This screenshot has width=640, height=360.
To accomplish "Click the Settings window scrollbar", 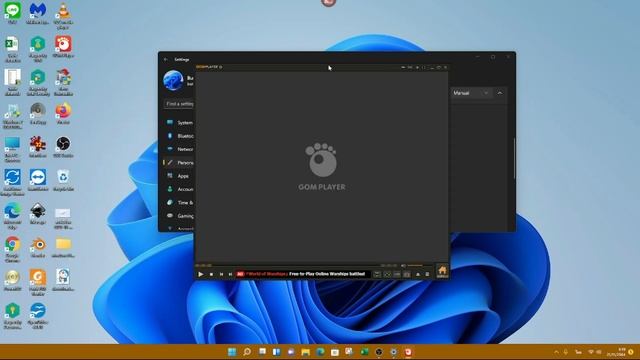I will (x=514, y=158).
